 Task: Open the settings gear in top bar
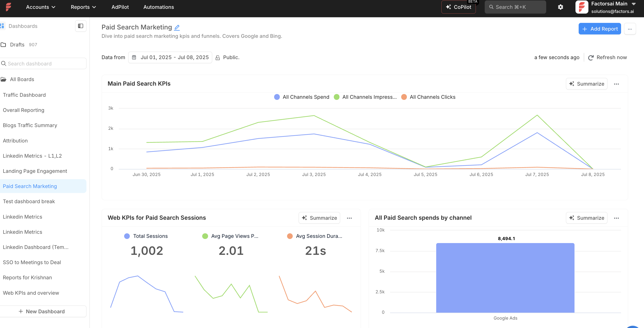[560, 7]
